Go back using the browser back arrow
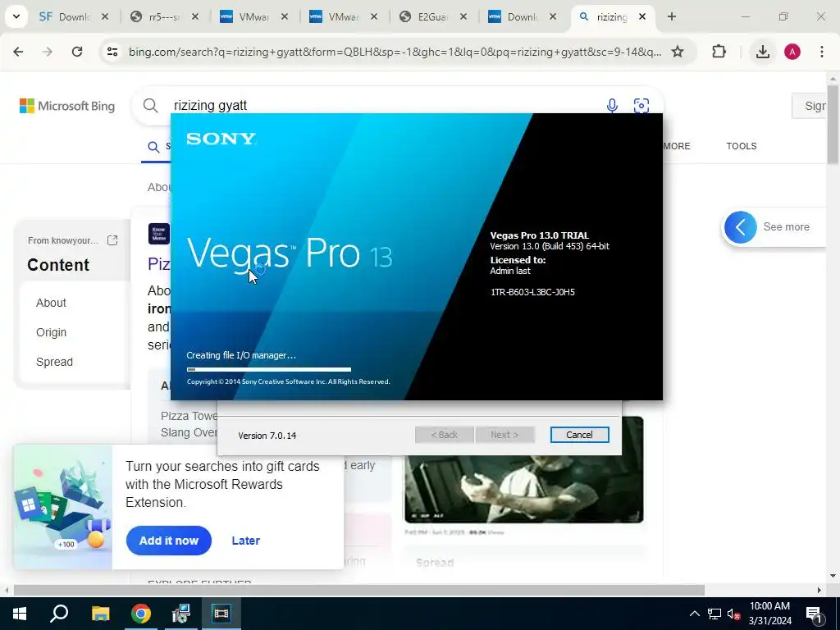This screenshot has width=840, height=630. (18, 52)
